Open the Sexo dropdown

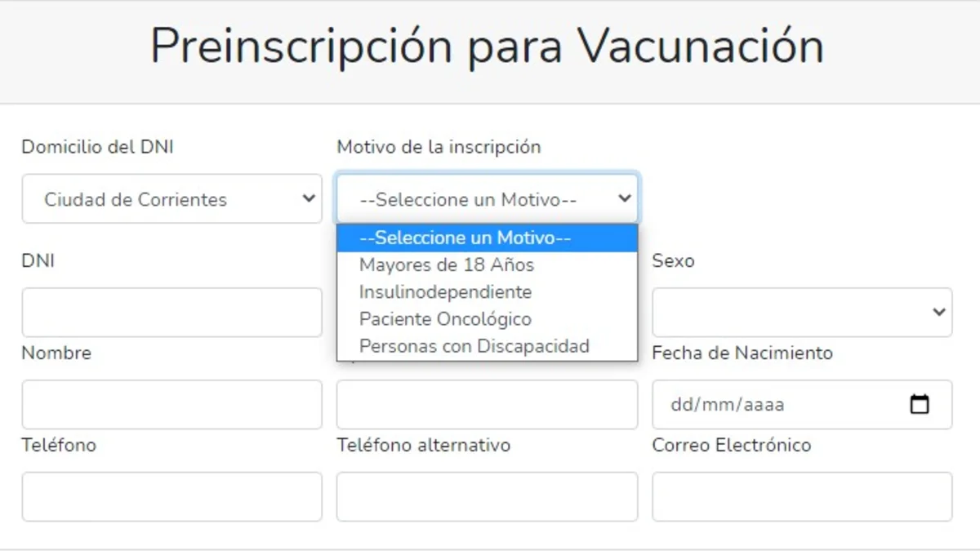click(802, 312)
